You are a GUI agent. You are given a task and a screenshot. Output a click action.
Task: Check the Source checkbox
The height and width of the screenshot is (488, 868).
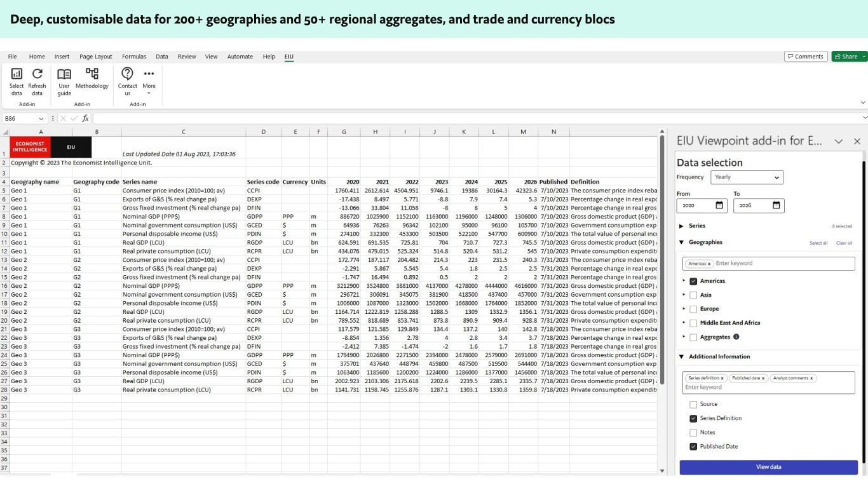pyautogui.click(x=693, y=404)
